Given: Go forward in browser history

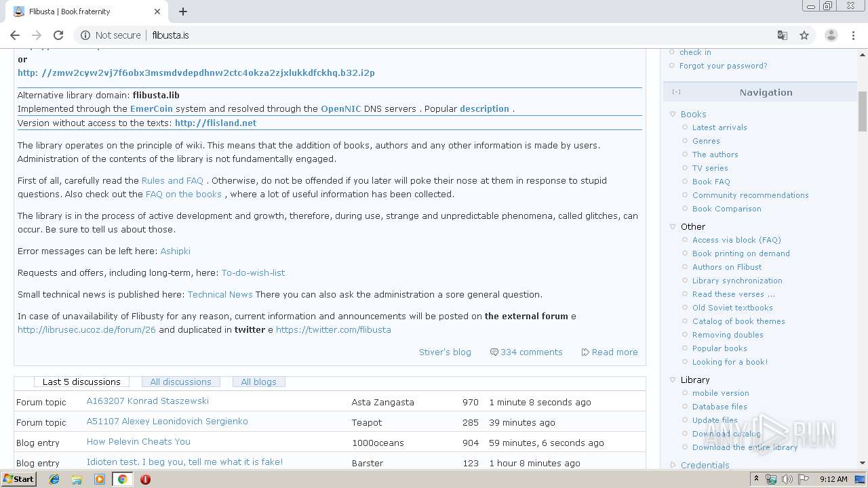Looking at the screenshot, I should click(37, 35).
